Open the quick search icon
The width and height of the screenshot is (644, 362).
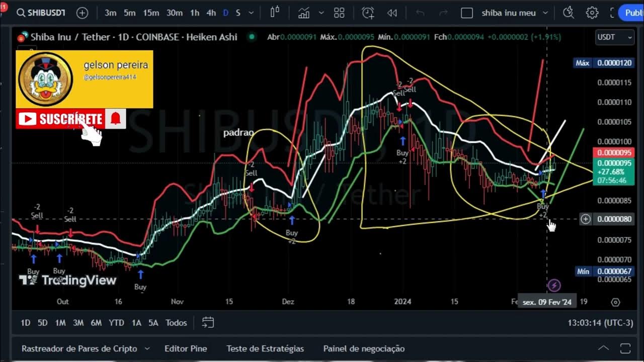pyautogui.click(x=569, y=13)
